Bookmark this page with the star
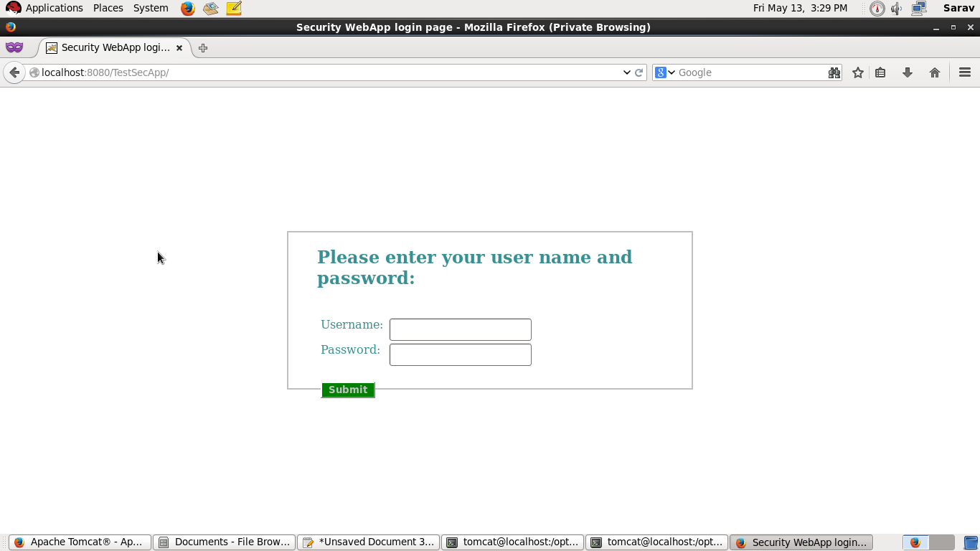This screenshot has width=980, height=551. pyautogui.click(x=858, y=72)
